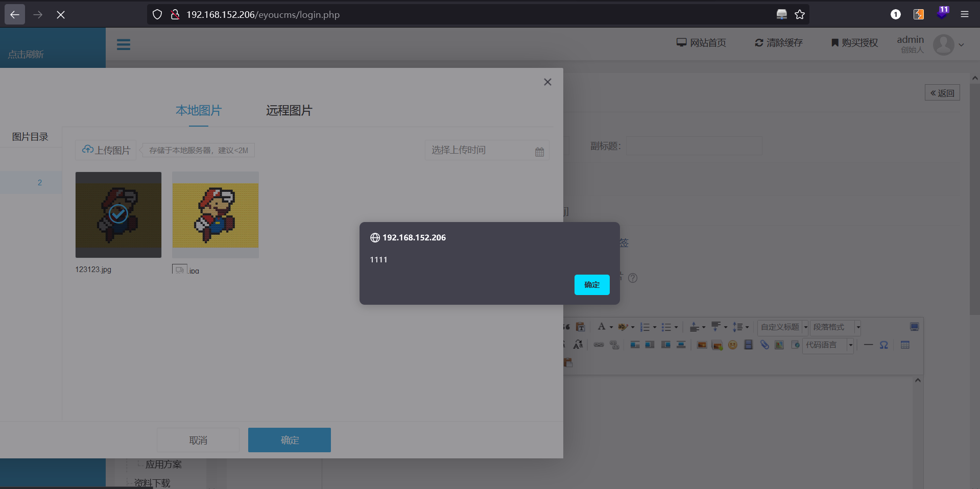The height and width of the screenshot is (489, 980).
Task: Select directory item 2 in 图片目录
Action: tap(31, 182)
